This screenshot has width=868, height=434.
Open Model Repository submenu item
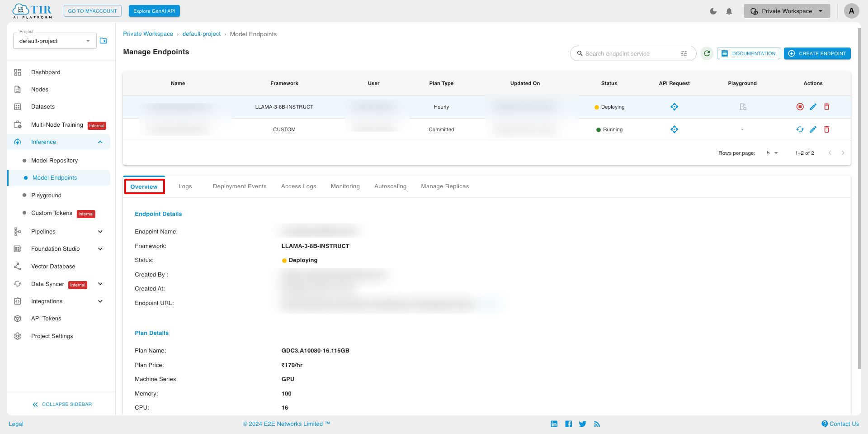tap(54, 161)
